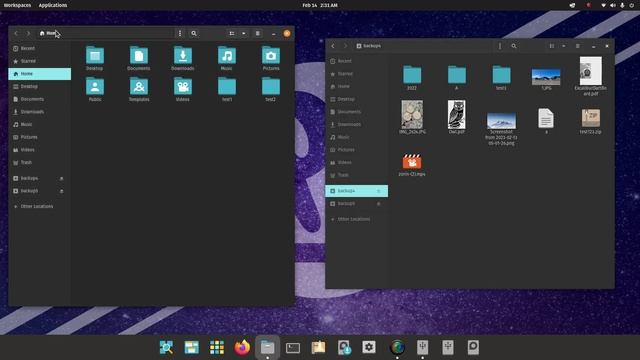Select highlighted backup drive in right sidebar
Image resolution: width=640 pixels, height=360 pixels.
click(x=356, y=191)
